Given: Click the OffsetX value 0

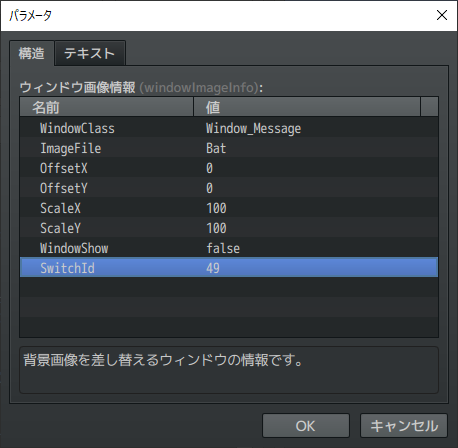Looking at the screenshot, I should click(x=209, y=168).
